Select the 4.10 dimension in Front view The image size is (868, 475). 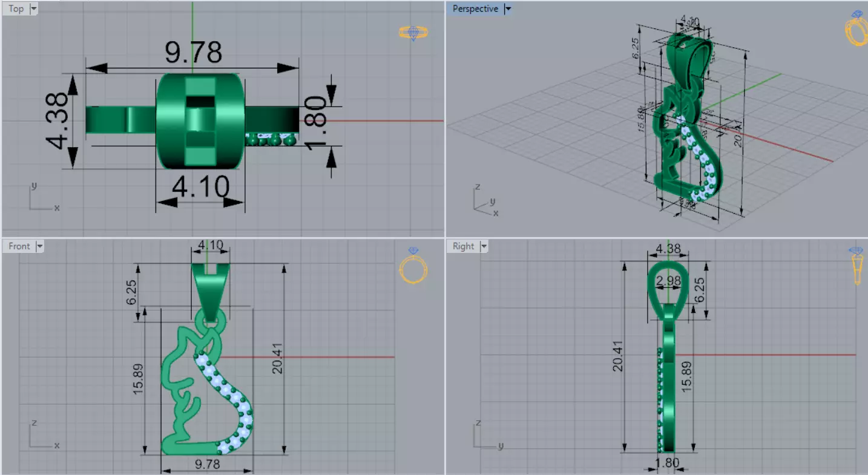pyautogui.click(x=210, y=246)
